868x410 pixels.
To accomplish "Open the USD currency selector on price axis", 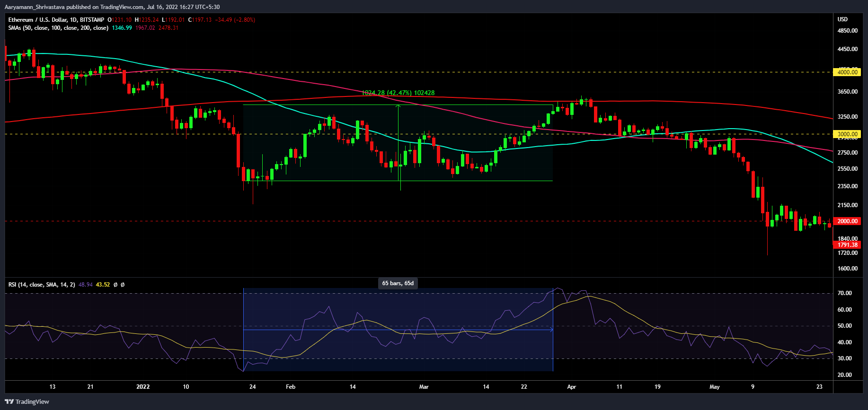I will coord(842,19).
